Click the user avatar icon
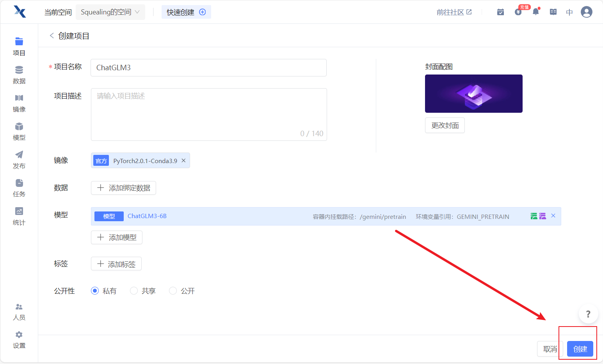603x364 pixels. point(586,12)
